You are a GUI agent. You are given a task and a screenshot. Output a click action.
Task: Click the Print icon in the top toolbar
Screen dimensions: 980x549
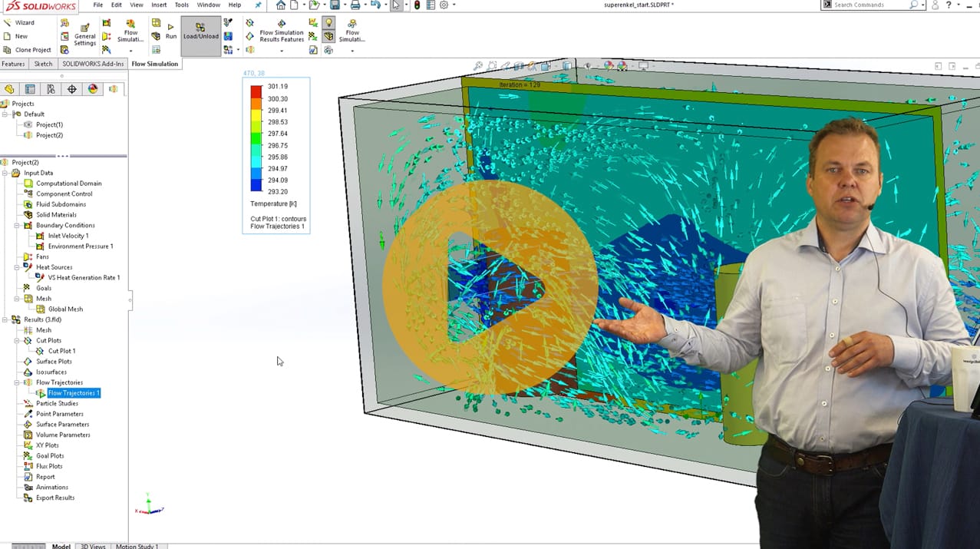pyautogui.click(x=355, y=5)
